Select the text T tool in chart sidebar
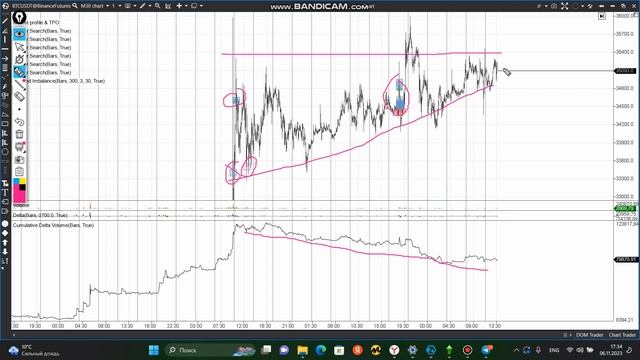The width and height of the screenshot is (640, 360). click(x=5, y=192)
